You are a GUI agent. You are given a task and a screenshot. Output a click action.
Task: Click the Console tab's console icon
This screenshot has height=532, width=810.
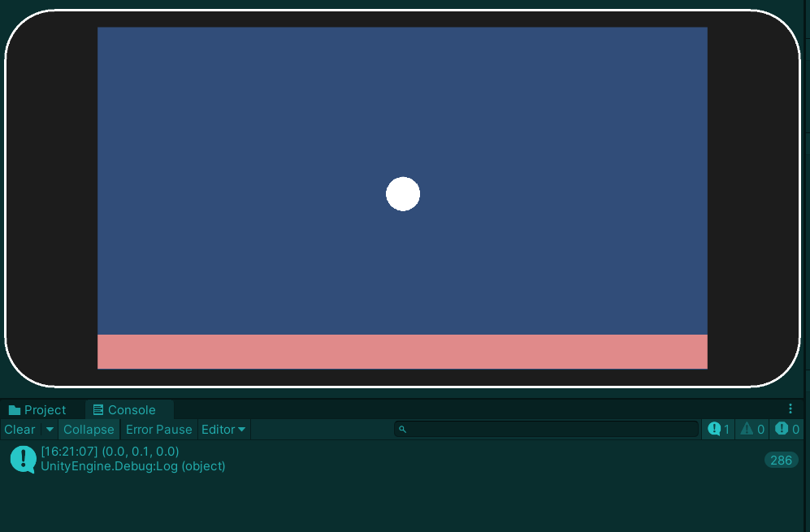click(x=100, y=409)
